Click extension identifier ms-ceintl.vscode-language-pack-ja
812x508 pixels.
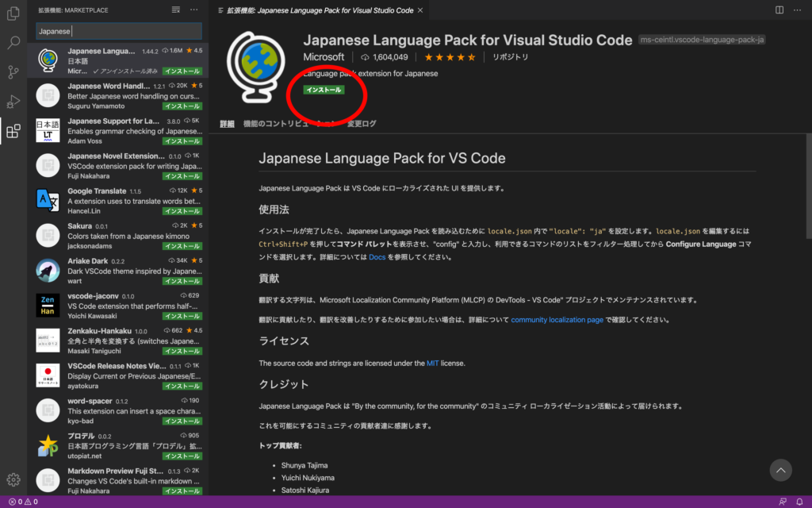pyautogui.click(x=702, y=40)
